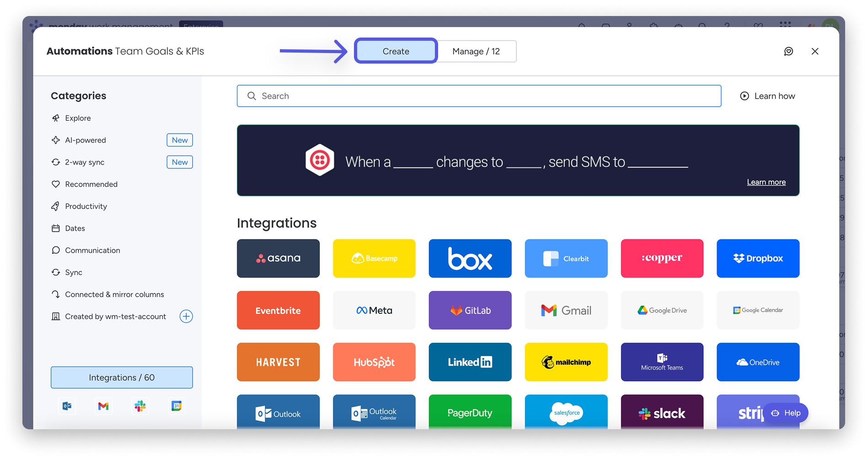Open the Salesforce integration tile
Image resolution: width=868 pixels, height=459 pixels.
(566, 412)
